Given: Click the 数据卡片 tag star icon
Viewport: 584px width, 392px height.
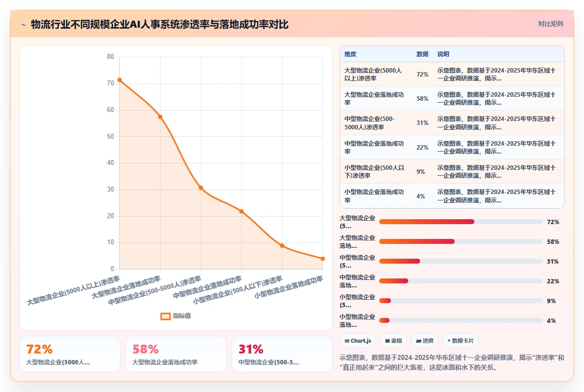Looking at the screenshot, I should pyautogui.click(x=449, y=341).
